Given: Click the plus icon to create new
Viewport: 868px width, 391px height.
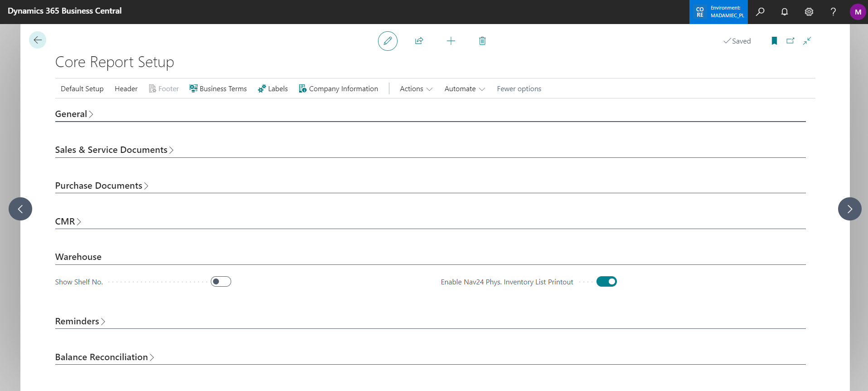Looking at the screenshot, I should pos(451,41).
